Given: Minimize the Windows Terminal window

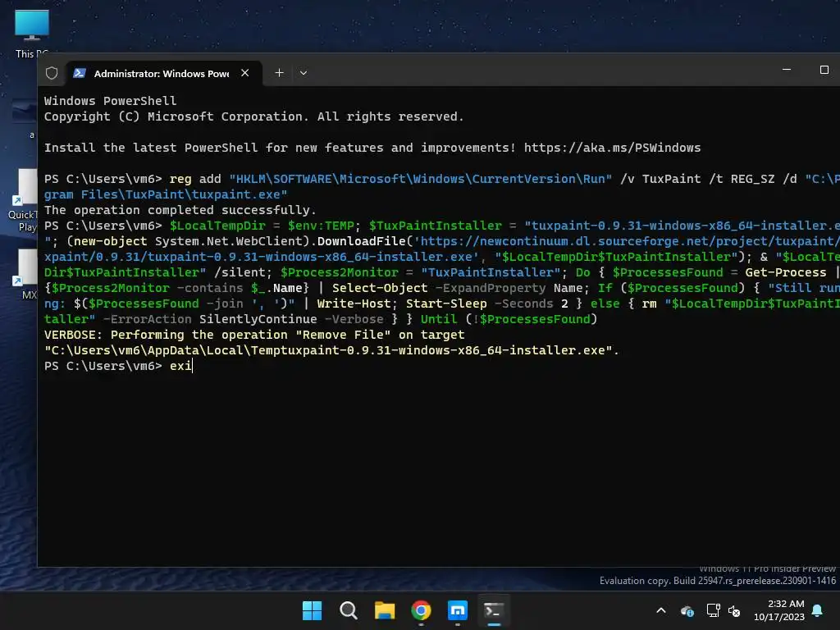Looking at the screenshot, I should (x=787, y=70).
